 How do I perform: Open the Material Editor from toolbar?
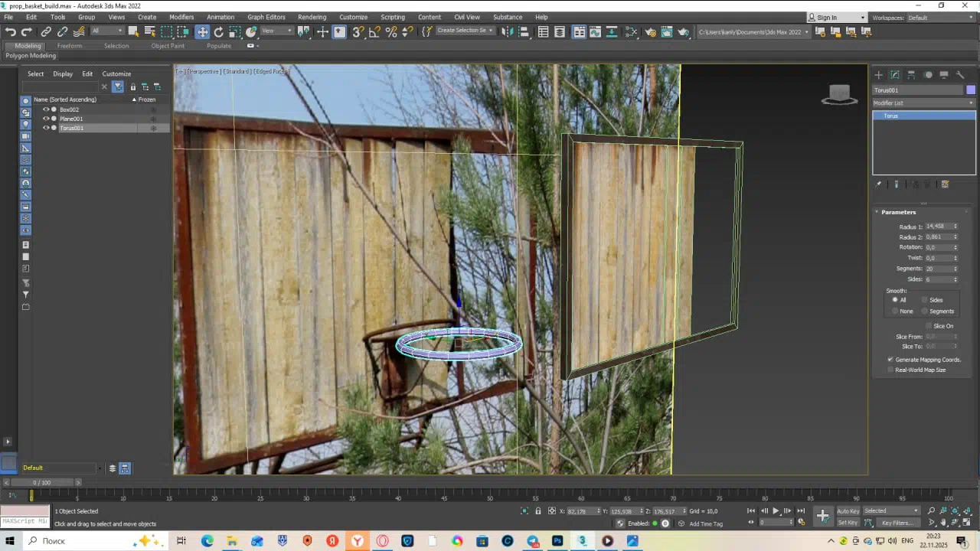(x=632, y=31)
